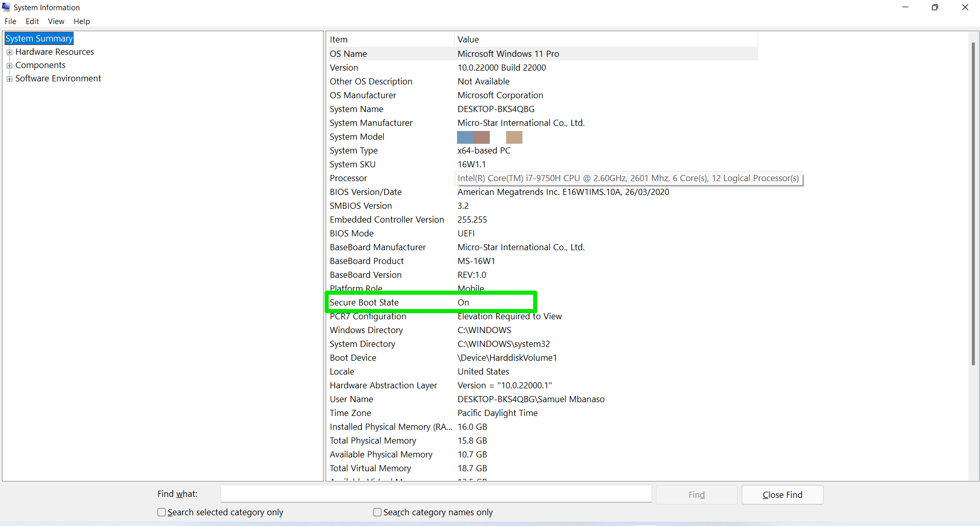Click the UEFI BIOS mode value
The image size is (980, 526).
[x=466, y=233]
